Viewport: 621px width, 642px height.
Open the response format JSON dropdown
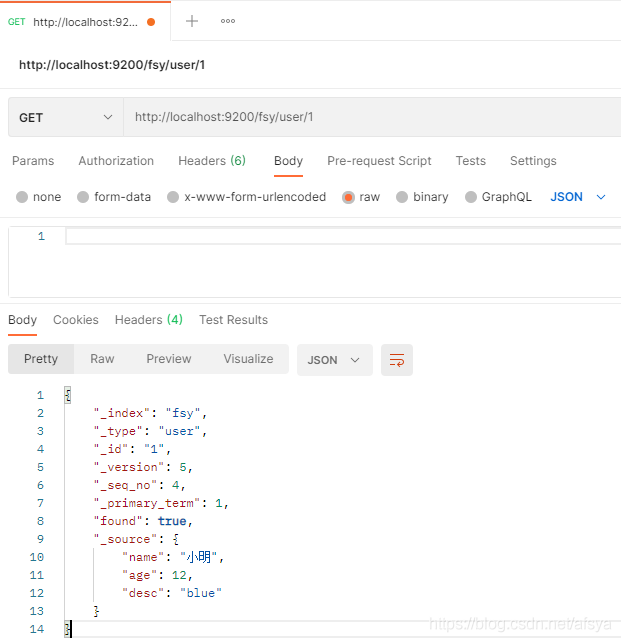coord(334,360)
